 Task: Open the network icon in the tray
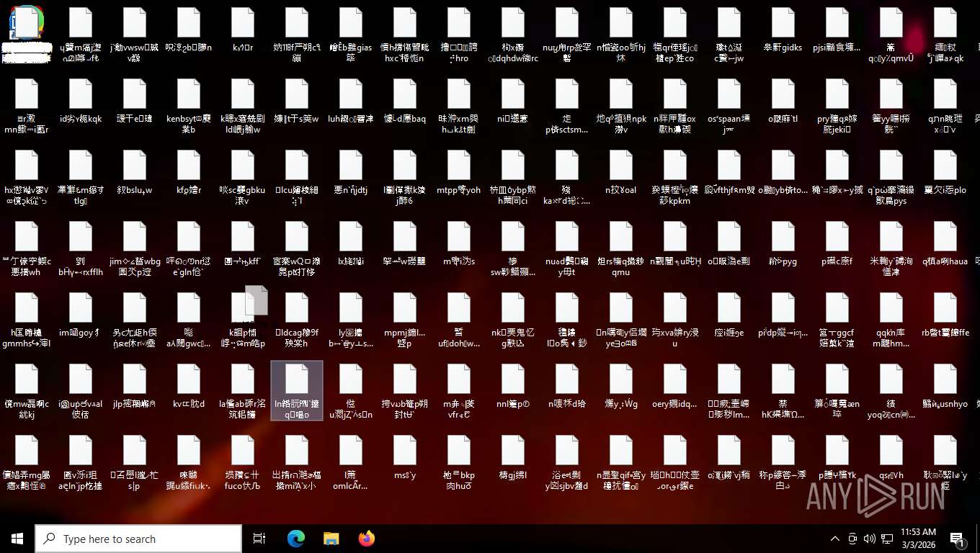887,539
